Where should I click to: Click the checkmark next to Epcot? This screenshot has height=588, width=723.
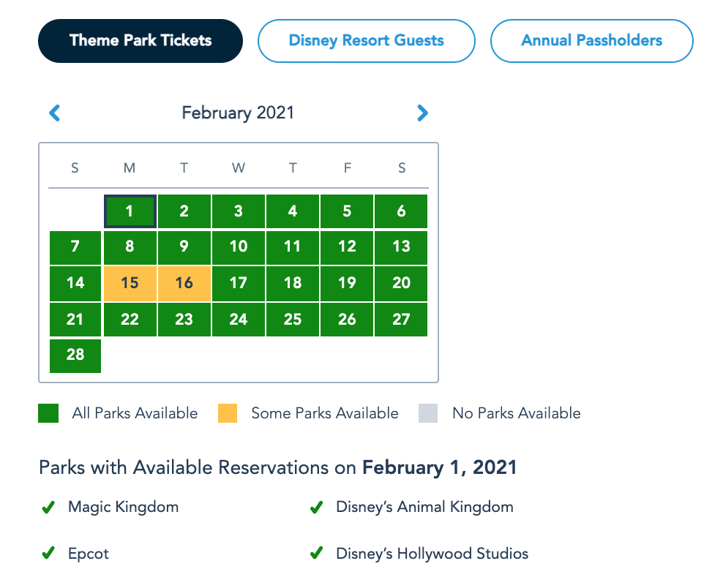pos(48,554)
